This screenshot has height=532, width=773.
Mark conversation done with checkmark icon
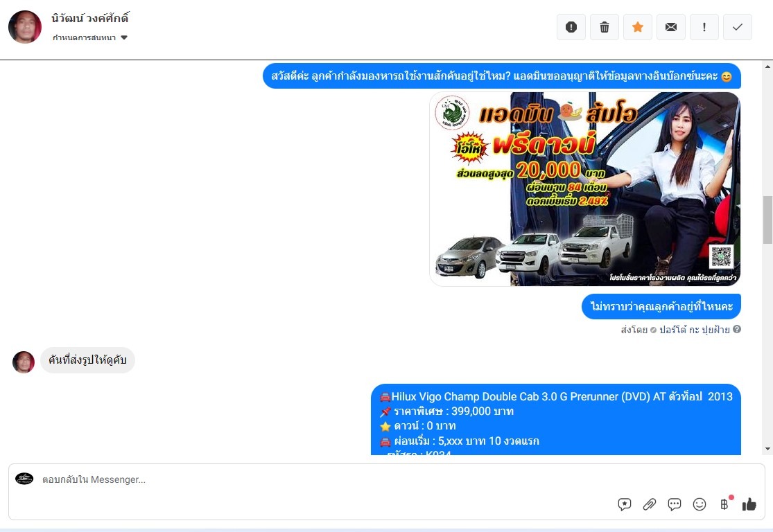coord(738,27)
